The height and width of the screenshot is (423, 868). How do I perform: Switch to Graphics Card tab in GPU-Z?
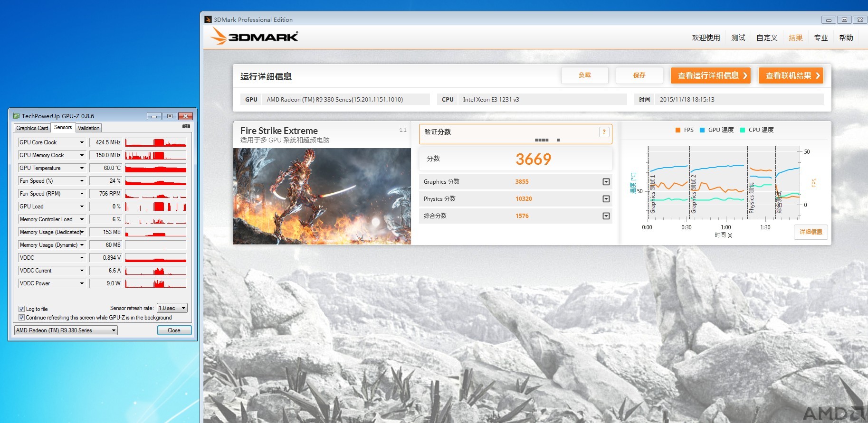tap(32, 128)
